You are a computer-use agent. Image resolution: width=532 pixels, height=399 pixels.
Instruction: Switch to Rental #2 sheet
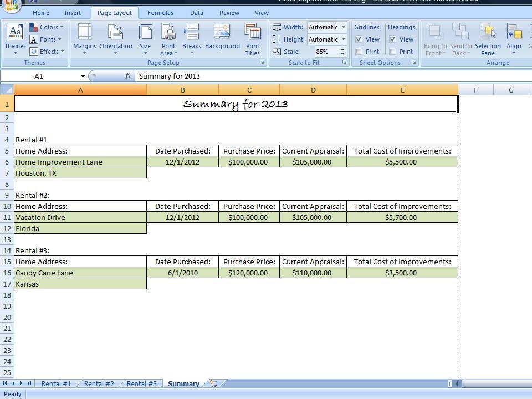click(x=99, y=383)
